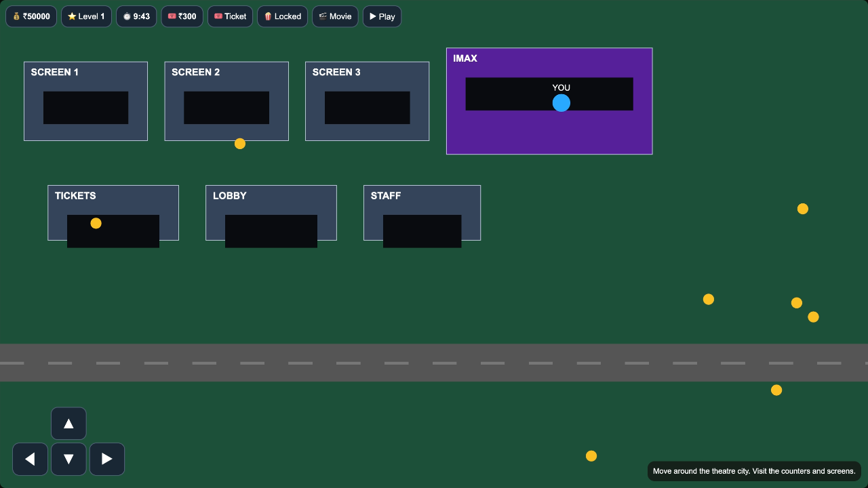The height and width of the screenshot is (488, 868).
Task: Select the Lobby building
Action: 271,213
